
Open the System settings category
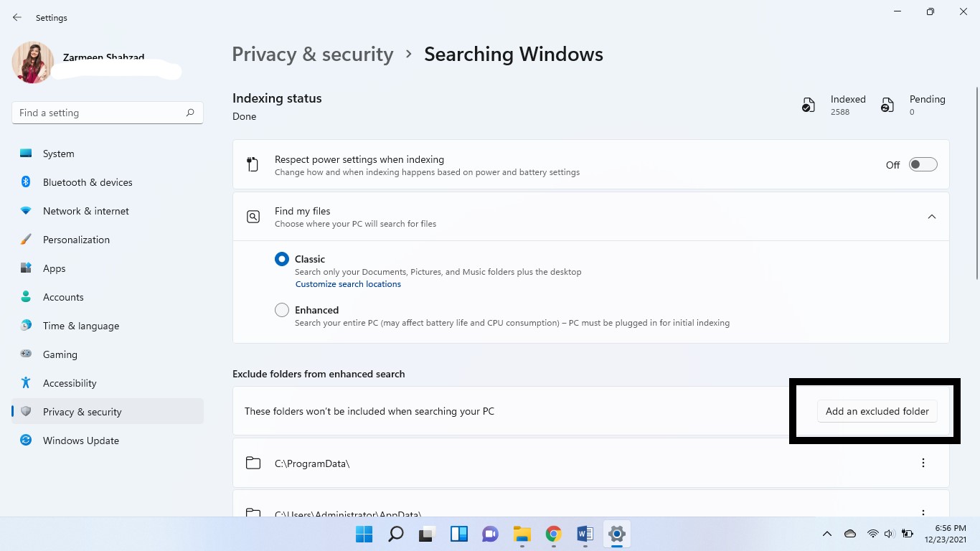coord(108,154)
